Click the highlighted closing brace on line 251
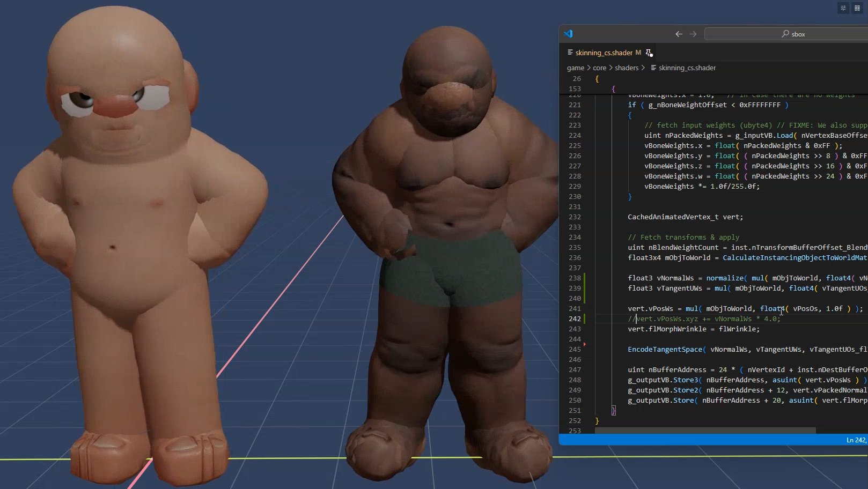 [x=614, y=410]
